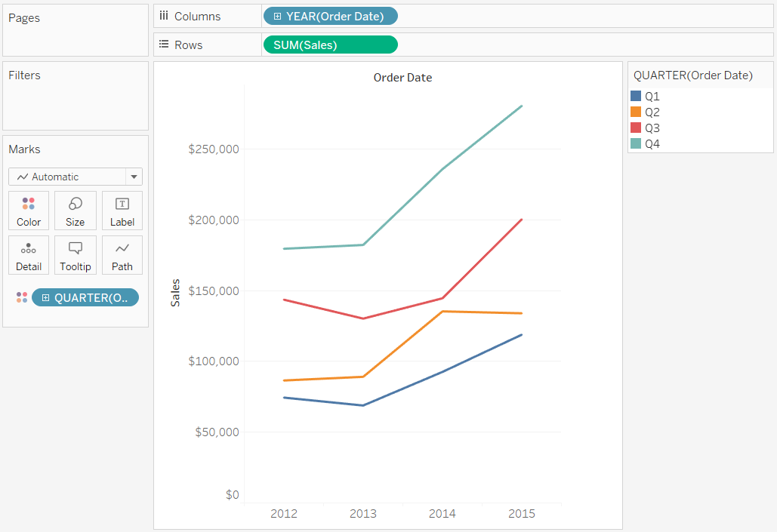Open the Color marks card

(x=29, y=211)
